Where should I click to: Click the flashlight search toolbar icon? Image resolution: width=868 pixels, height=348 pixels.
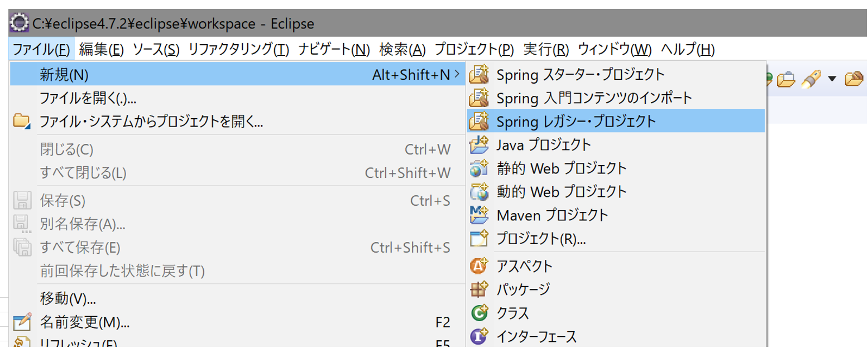(x=809, y=79)
